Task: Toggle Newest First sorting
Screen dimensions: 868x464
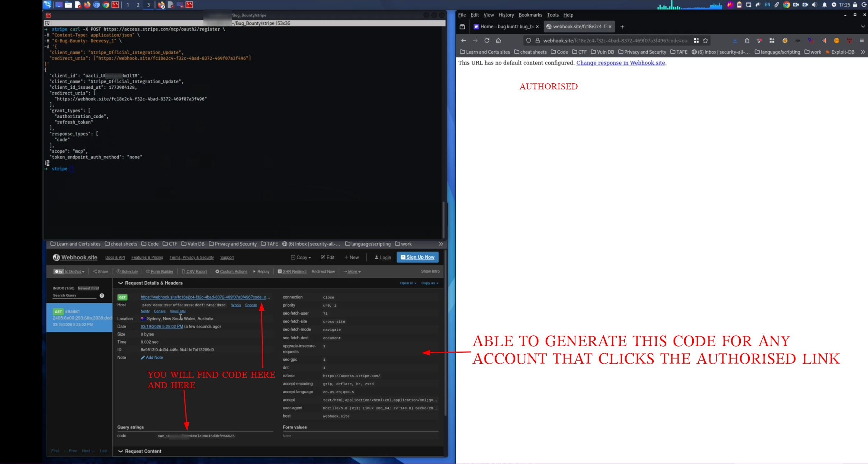Action: (x=88, y=288)
